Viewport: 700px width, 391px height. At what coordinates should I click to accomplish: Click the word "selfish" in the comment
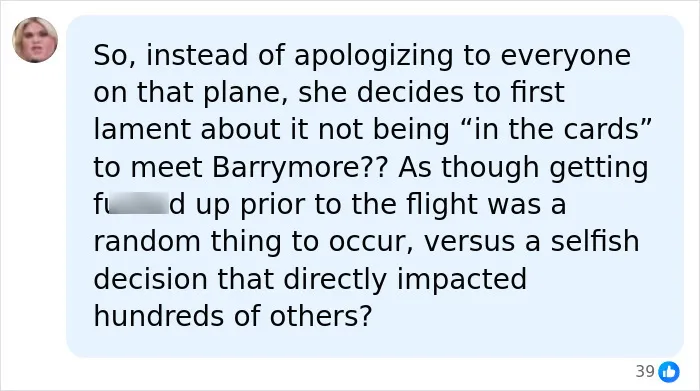(595, 241)
